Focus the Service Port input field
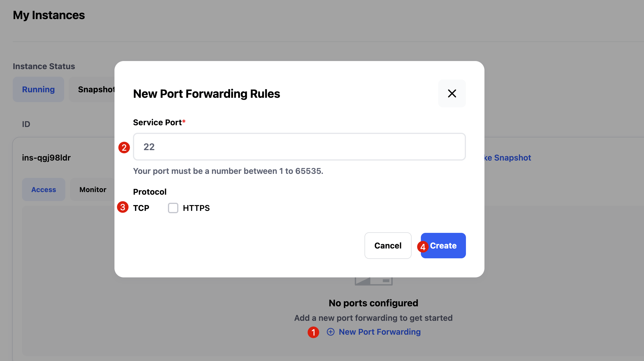Image resolution: width=644 pixels, height=361 pixels. click(299, 147)
